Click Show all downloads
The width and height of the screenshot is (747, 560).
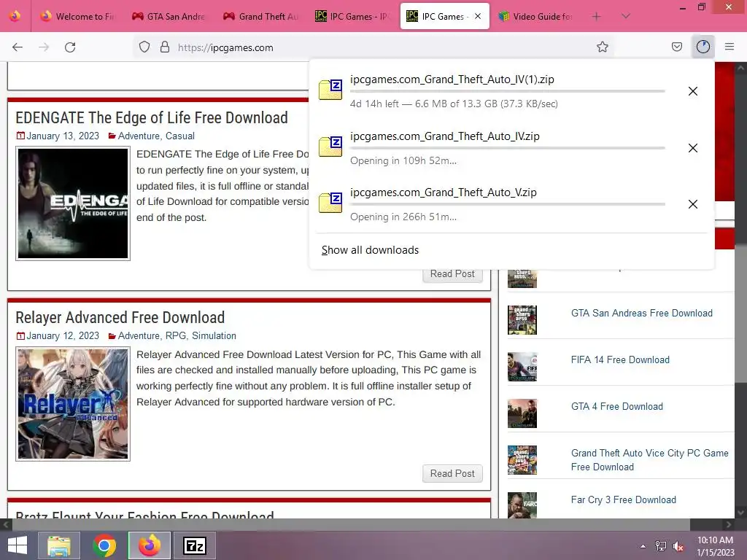(x=370, y=250)
